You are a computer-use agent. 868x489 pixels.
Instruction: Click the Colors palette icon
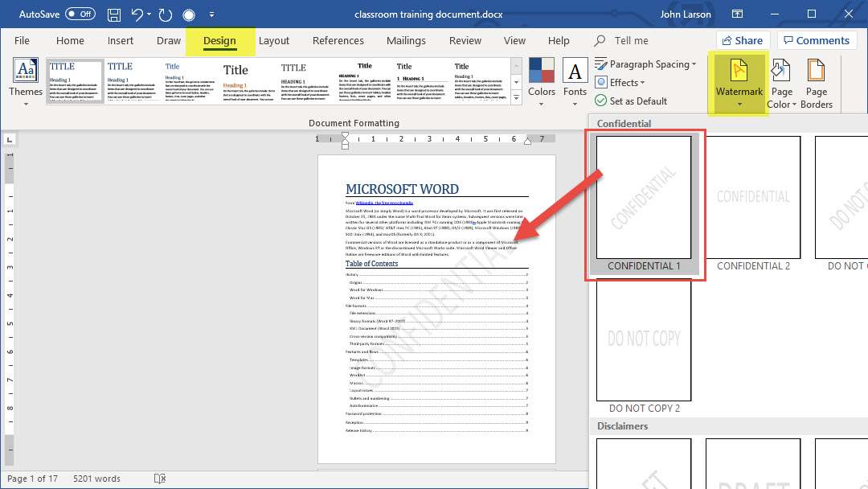541,72
